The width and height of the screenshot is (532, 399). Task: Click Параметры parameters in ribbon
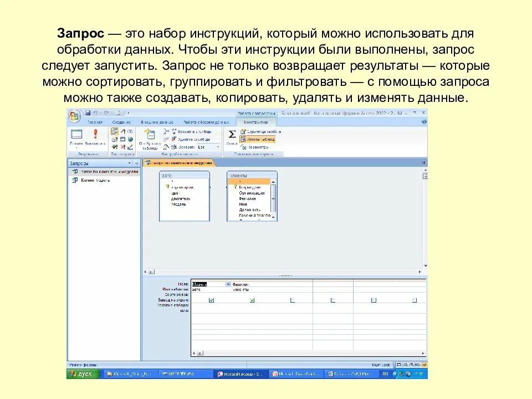click(254, 147)
